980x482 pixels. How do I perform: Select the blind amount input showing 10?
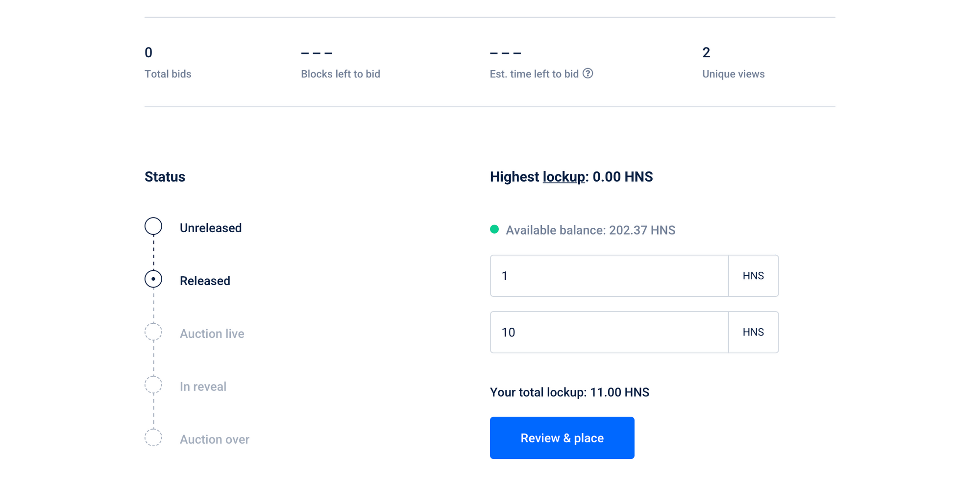coord(608,332)
